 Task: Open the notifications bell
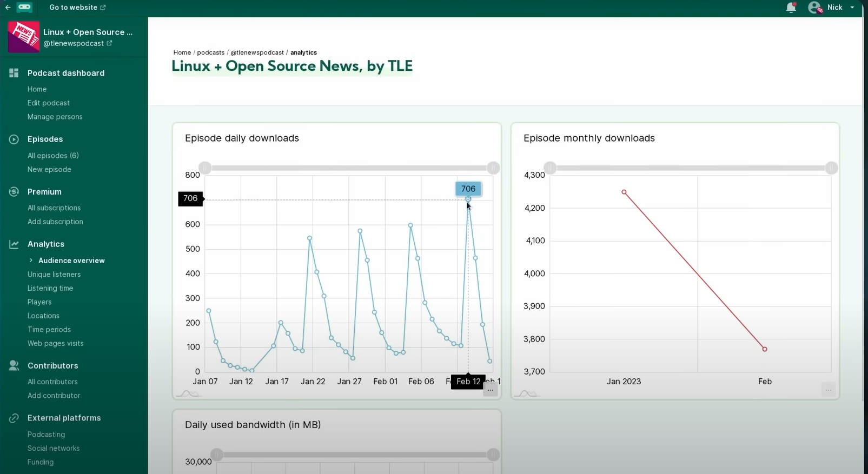(791, 8)
